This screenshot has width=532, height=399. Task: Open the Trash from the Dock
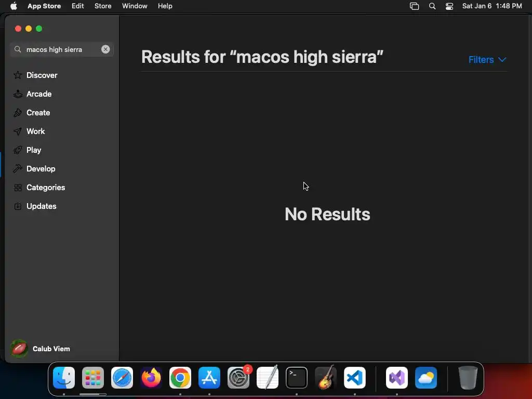[x=468, y=378]
